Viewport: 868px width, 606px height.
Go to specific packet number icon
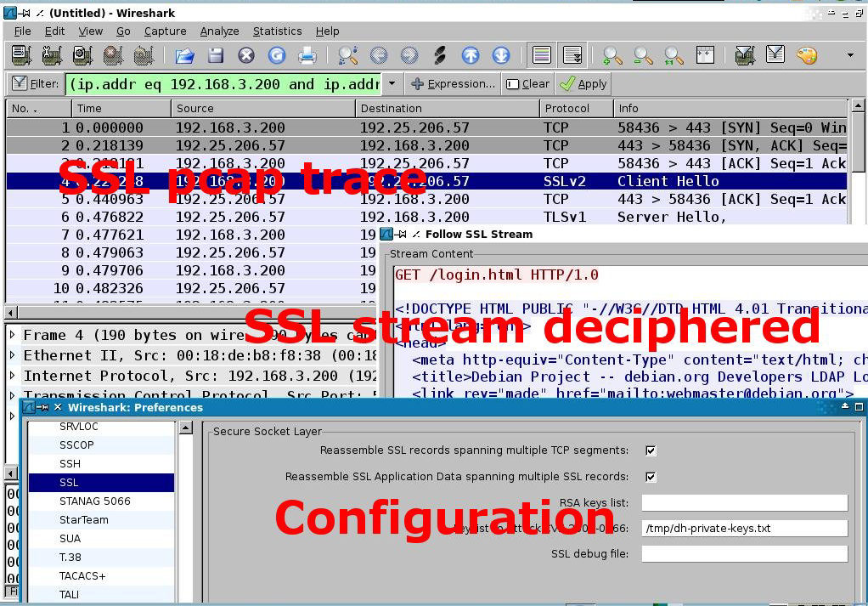(440, 55)
